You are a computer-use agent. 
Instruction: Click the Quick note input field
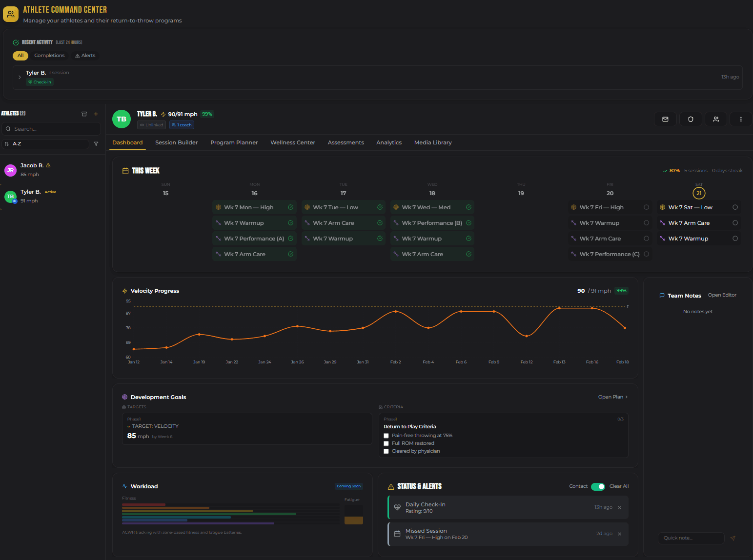coord(691,538)
